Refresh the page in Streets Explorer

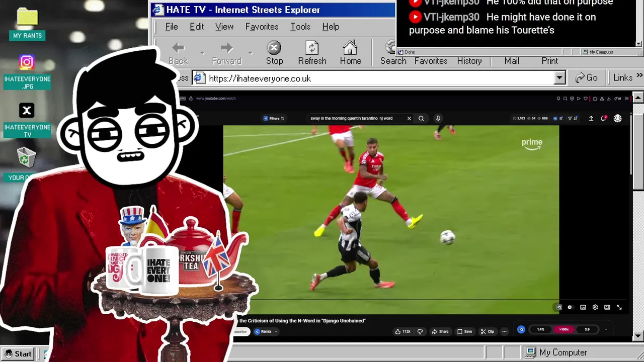pos(312,53)
